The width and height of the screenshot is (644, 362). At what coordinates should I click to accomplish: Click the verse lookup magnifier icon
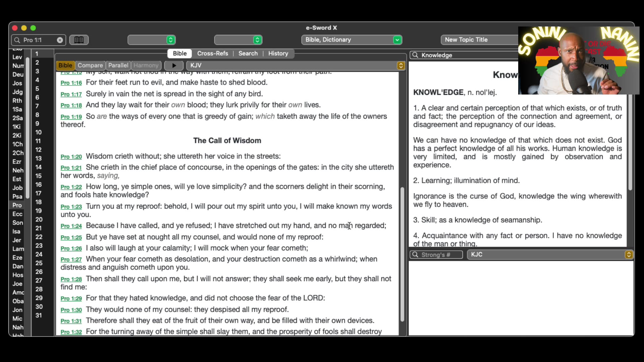tap(17, 40)
